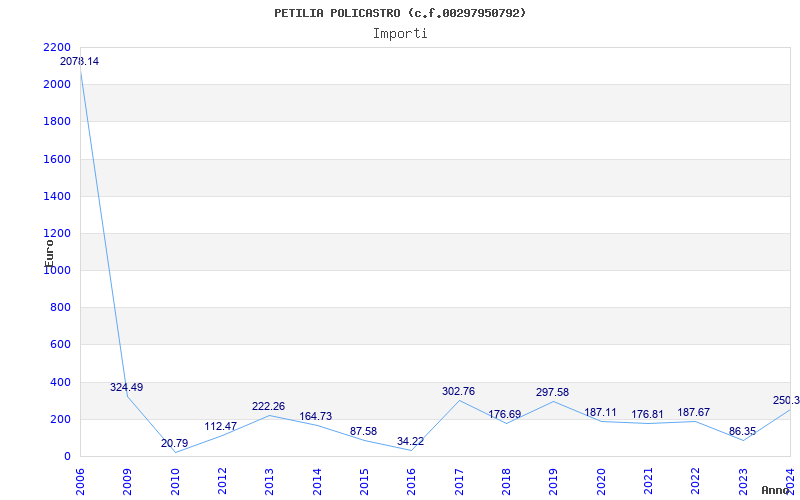This screenshot has width=800, height=500.
Task: Click the 176.69 value label
Action: pos(505,414)
